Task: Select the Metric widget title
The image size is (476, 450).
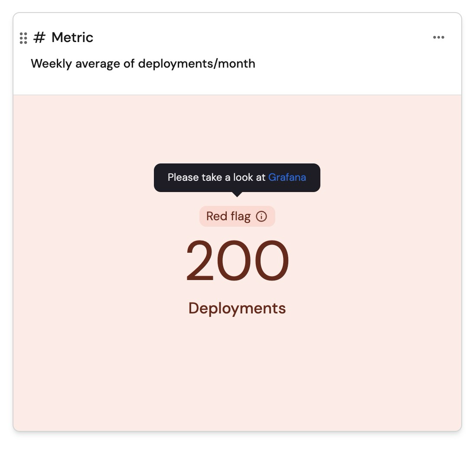Action: click(x=72, y=38)
